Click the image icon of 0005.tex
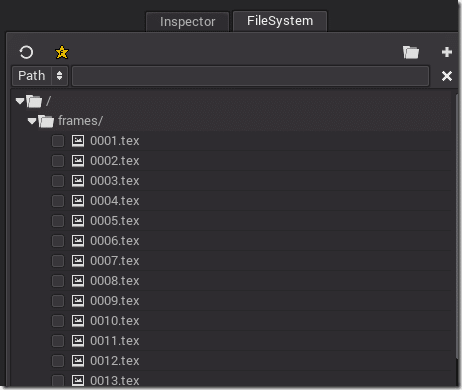This screenshot has width=462, height=390. [78, 221]
